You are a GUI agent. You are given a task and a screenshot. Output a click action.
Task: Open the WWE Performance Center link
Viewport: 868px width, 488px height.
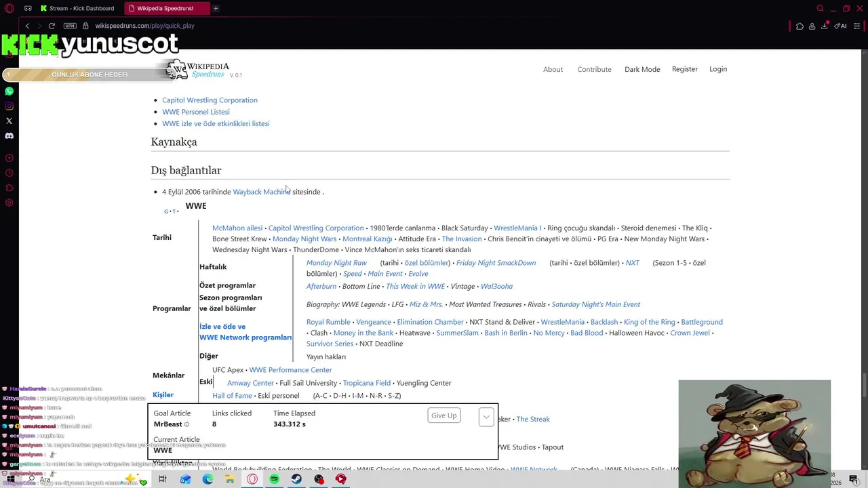(x=290, y=370)
